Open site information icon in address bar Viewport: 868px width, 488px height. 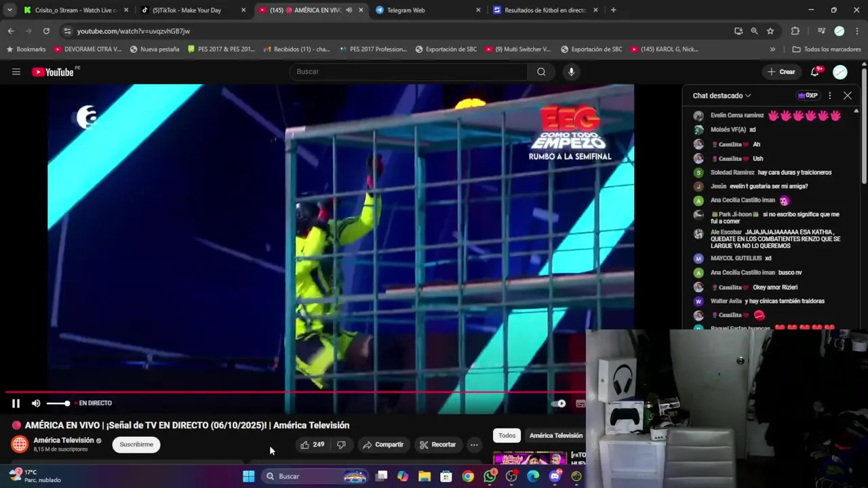tap(66, 31)
